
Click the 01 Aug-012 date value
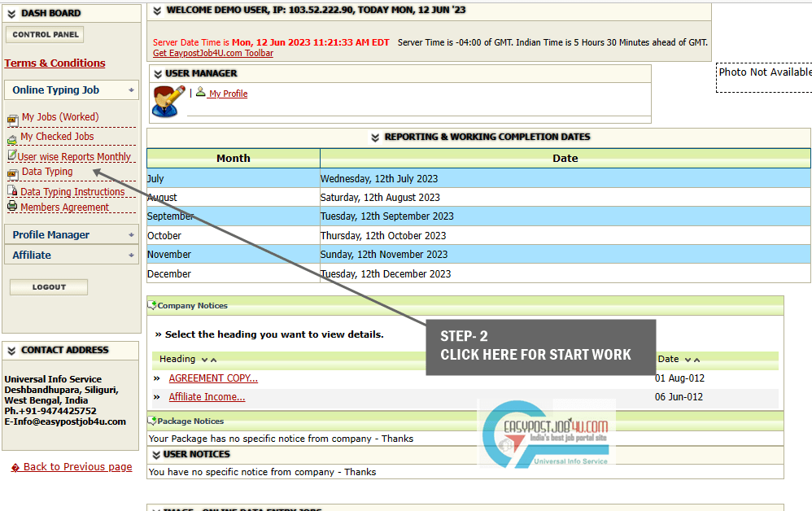click(x=679, y=378)
